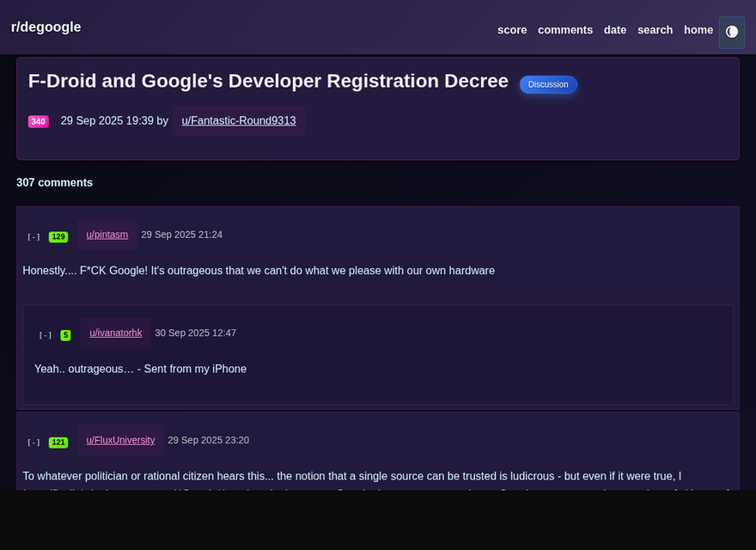756x550 pixels.
Task: Toggle the dark/light theme icon
Action: [x=731, y=33]
